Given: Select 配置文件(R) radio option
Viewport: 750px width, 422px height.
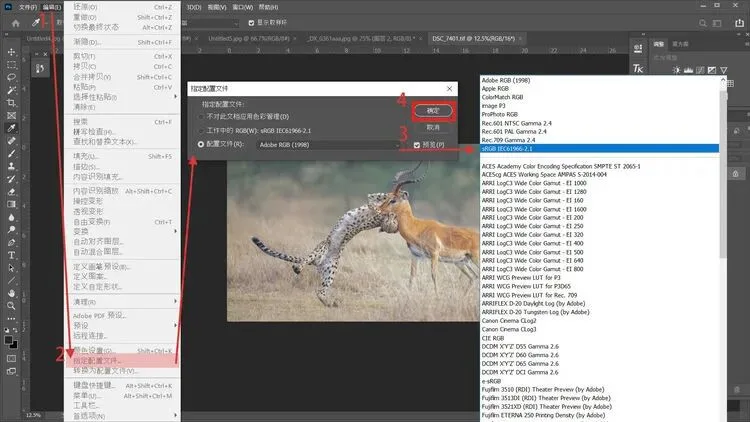Looking at the screenshot, I should [x=200, y=144].
